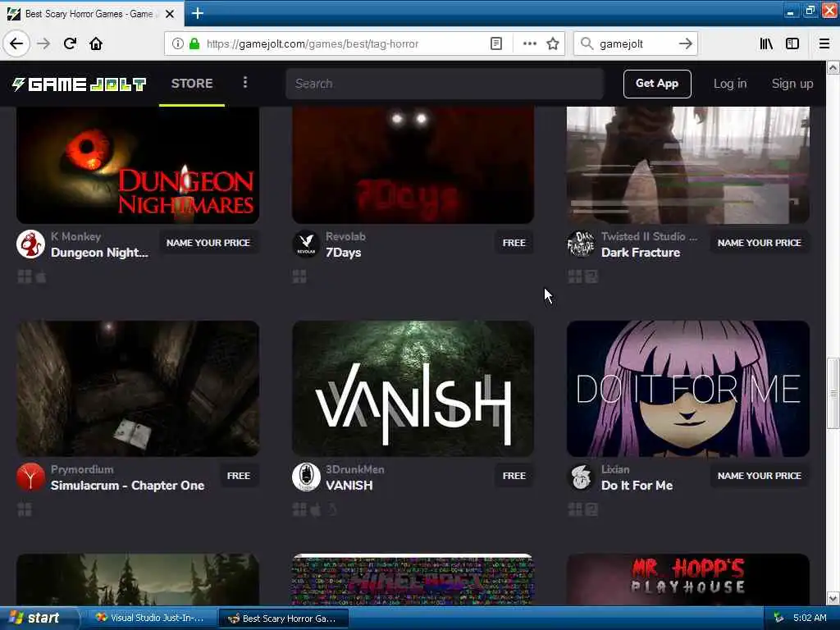This screenshot has height=630, width=840.
Task: Open the Dungeon Nightmares game thumbnail
Action: [138, 165]
